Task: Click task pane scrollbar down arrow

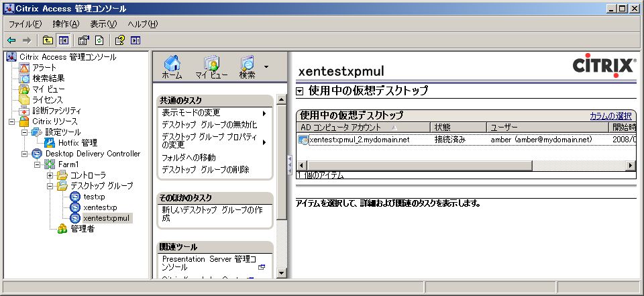Action: [x=281, y=273]
